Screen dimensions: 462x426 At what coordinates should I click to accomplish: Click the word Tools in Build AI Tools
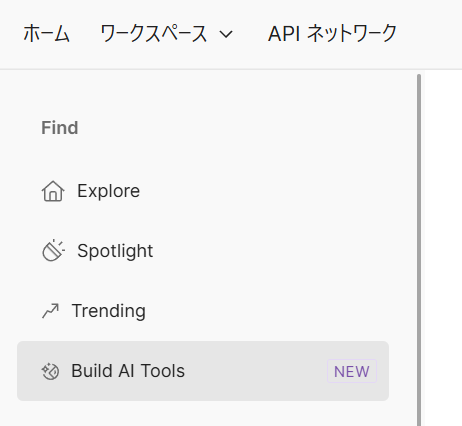pyautogui.click(x=163, y=371)
